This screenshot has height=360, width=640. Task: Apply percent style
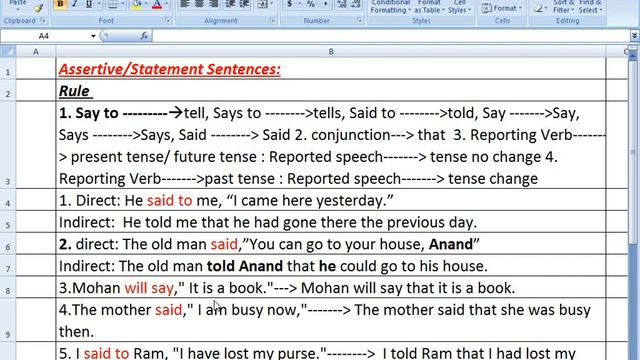[311, 4]
